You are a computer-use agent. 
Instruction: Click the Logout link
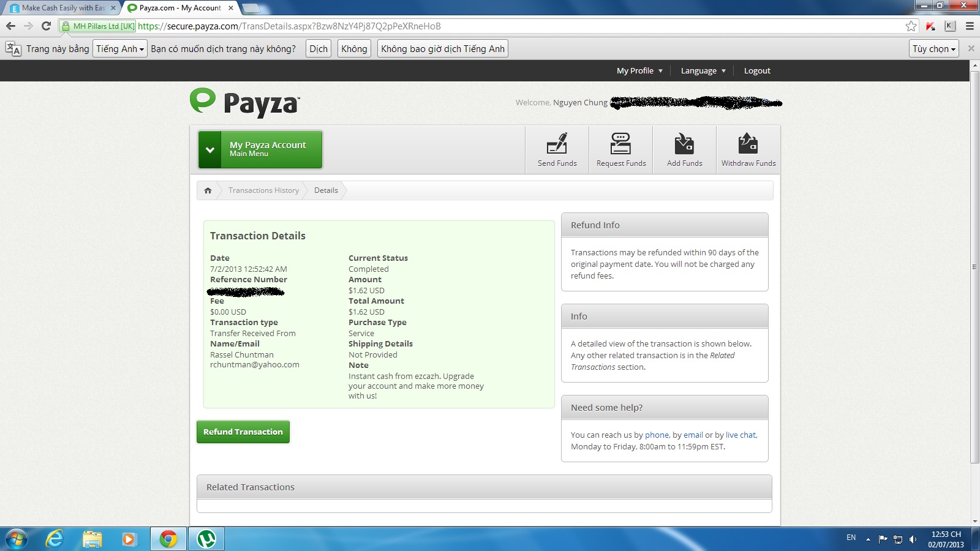point(757,71)
